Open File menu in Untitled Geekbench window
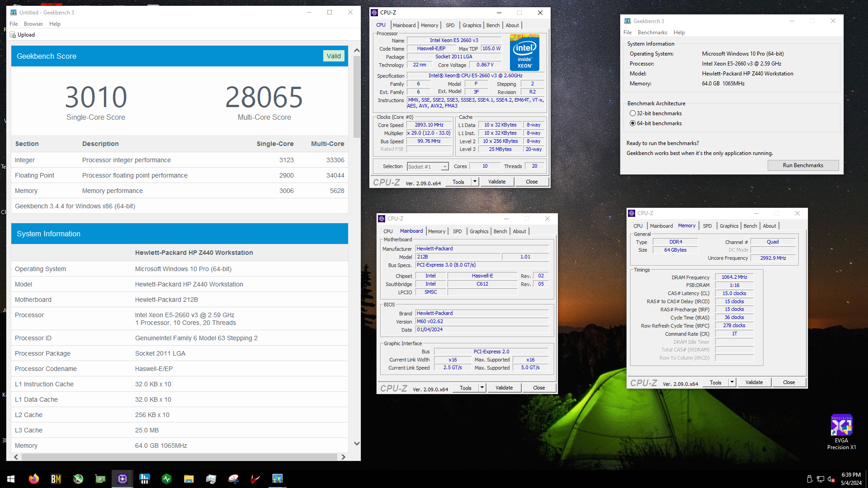Viewport: 868px width, 488px height. 14,24
